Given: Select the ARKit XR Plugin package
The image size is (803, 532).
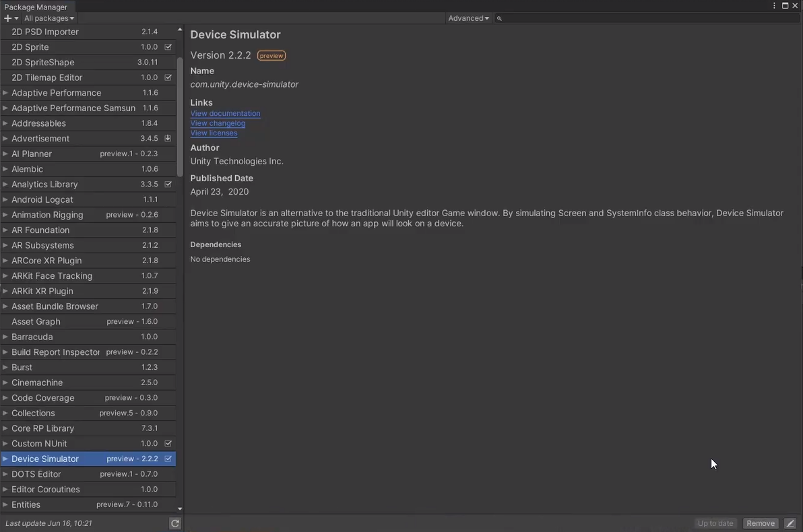Looking at the screenshot, I should tap(88, 291).
